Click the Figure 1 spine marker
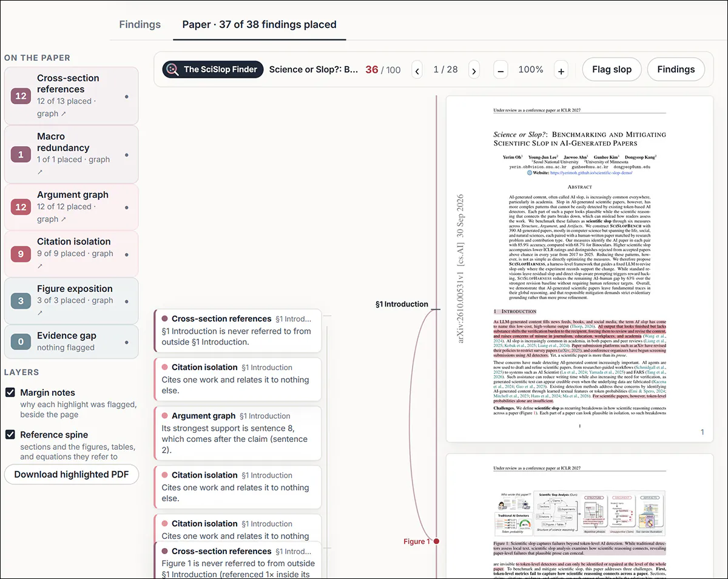The width and height of the screenshot is (728, 579). [x=436, y=541]
